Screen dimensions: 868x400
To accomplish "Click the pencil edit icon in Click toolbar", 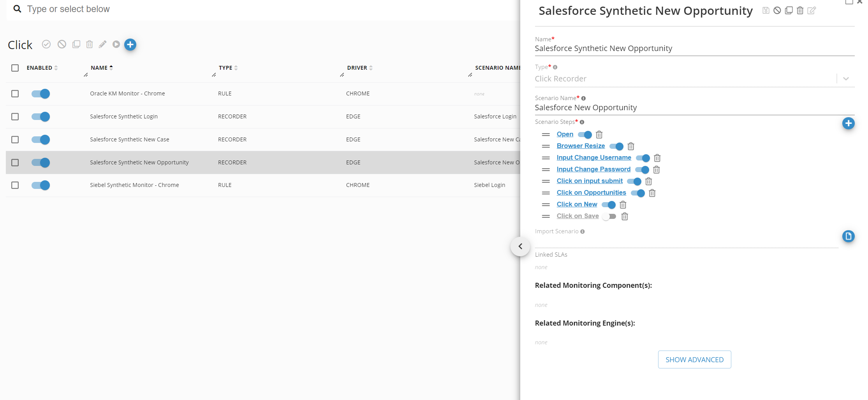I will (102, 44).
